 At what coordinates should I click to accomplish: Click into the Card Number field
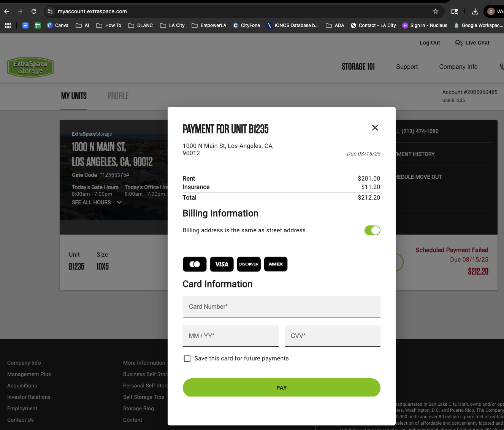click(281, 307)
